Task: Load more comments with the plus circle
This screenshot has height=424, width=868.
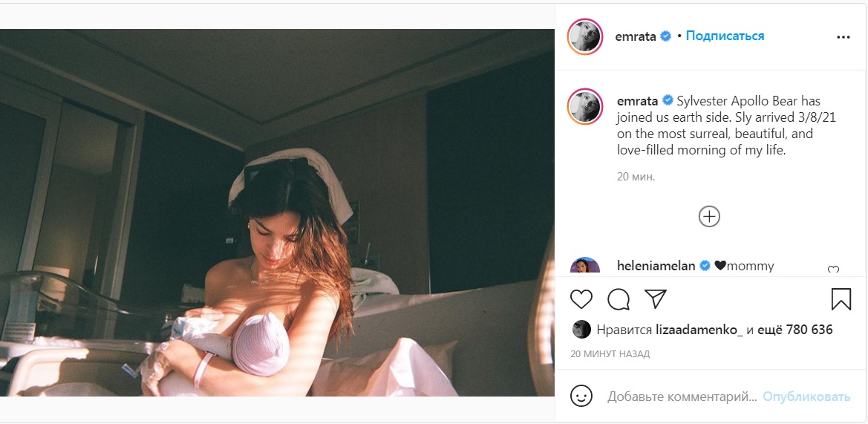Action: [709, 216]
